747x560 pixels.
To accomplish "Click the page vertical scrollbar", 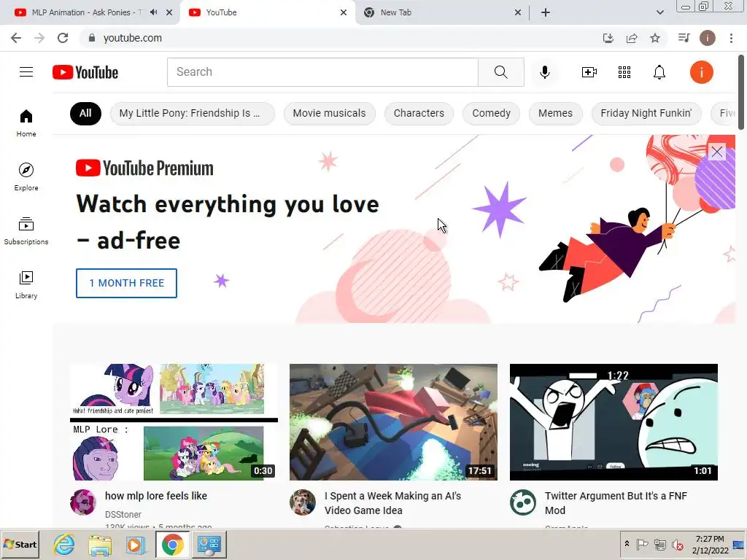I will [741, 91].
